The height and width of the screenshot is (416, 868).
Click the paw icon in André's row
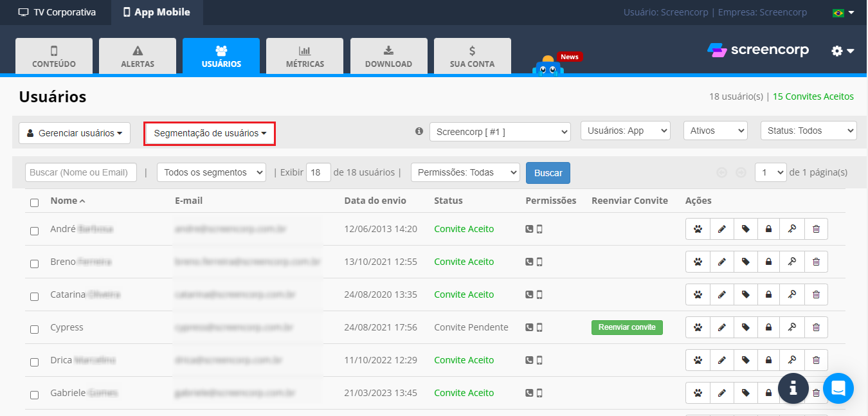coord(698,229)
